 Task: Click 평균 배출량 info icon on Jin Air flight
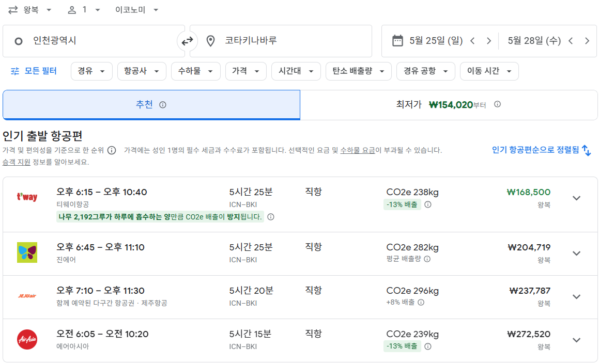tap(427, 259)
